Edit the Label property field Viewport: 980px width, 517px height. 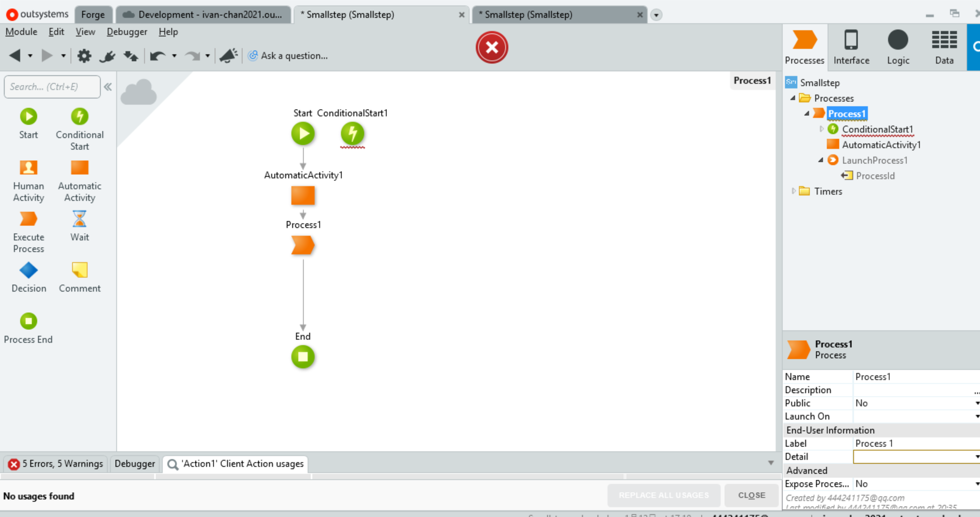click(x=915, y=444)
